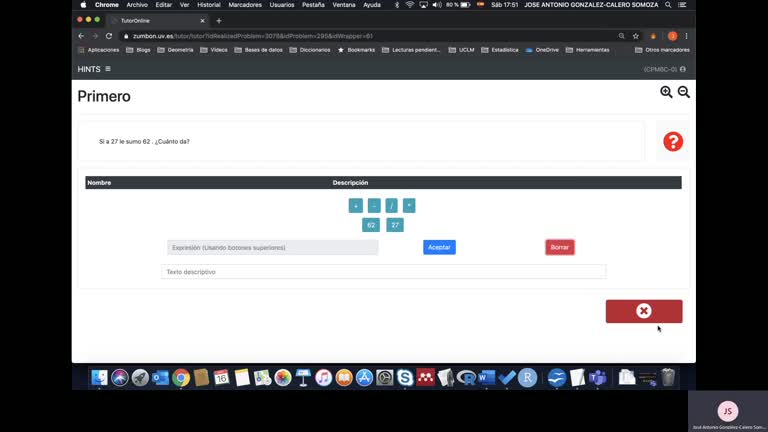
Task: Bookmark this page with the star icon
Action: coord(636,36)
